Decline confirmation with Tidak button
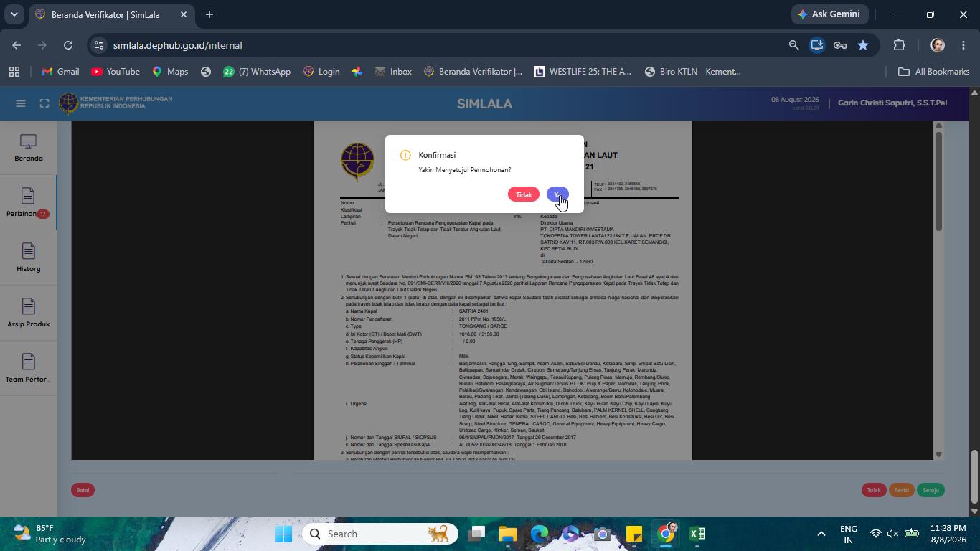The height and width of the screenshot is (551, 980). pyautogui.click(x=524, y=194)
